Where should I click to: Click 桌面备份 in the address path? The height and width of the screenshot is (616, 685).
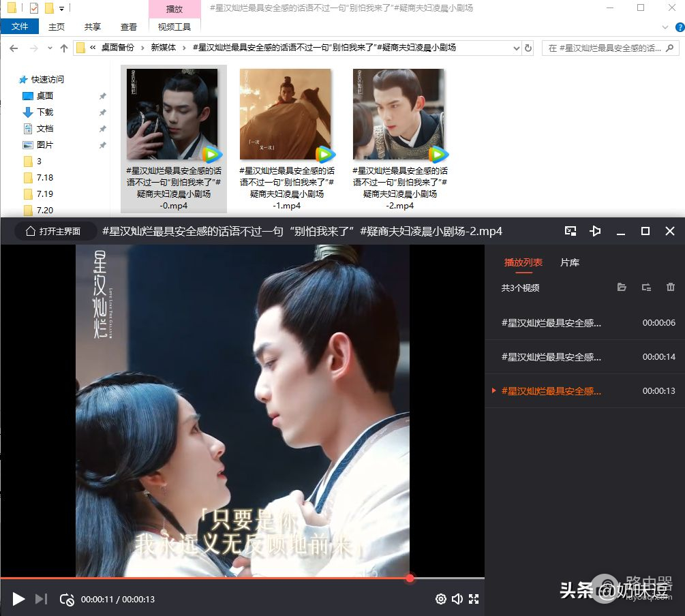pos(117,48)
